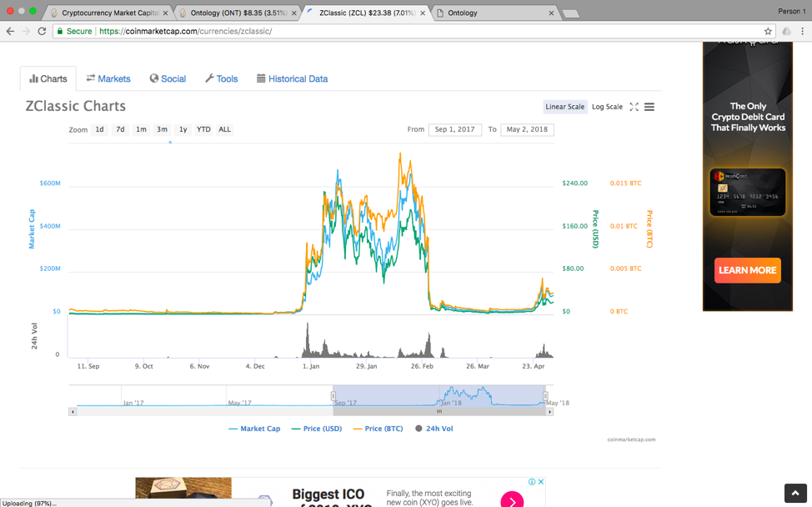Image resolution: width=812 pixels, height=507 pixels.
Task: Reload the page with refresh icon
Action: [42, 31]
